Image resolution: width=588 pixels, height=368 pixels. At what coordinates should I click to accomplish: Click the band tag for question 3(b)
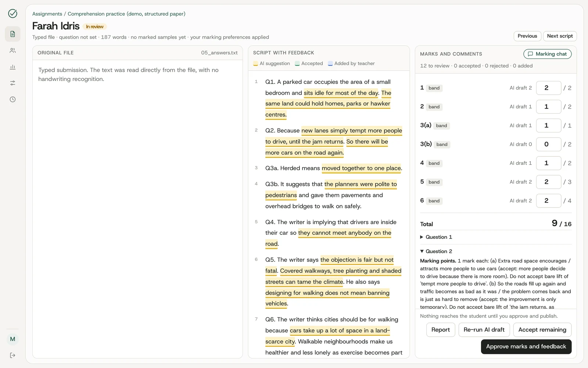coord(442,144)
